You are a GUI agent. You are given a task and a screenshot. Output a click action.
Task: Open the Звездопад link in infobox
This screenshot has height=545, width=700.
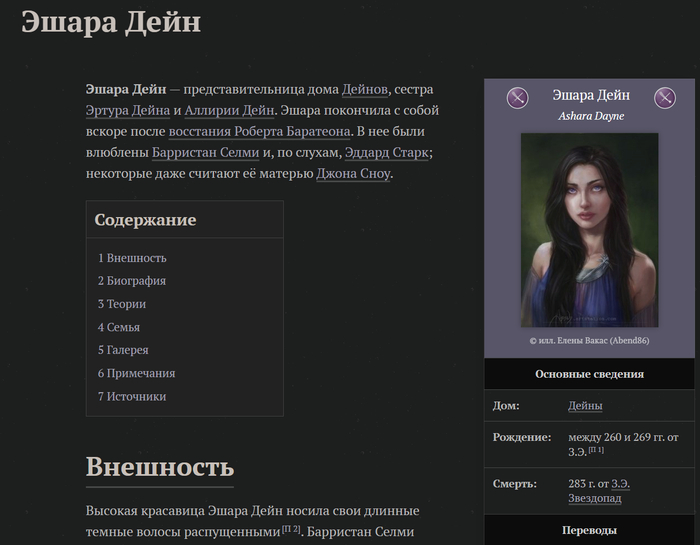tap(595, 498)
